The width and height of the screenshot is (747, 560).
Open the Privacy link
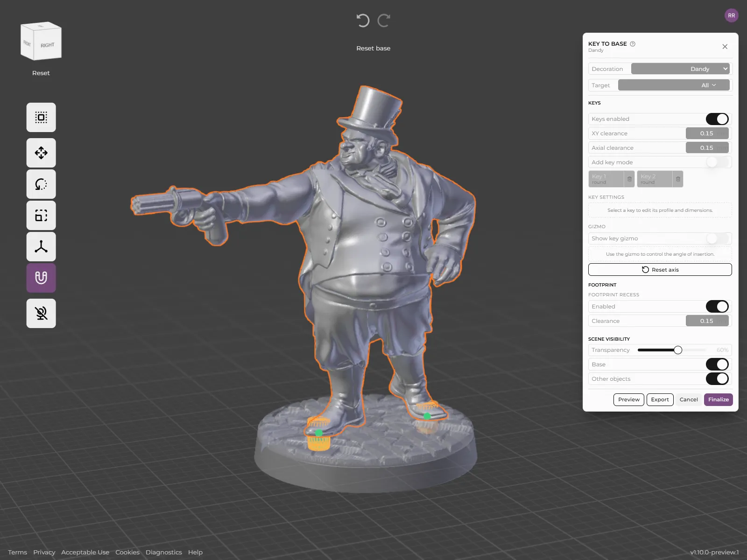coord(44,552)
